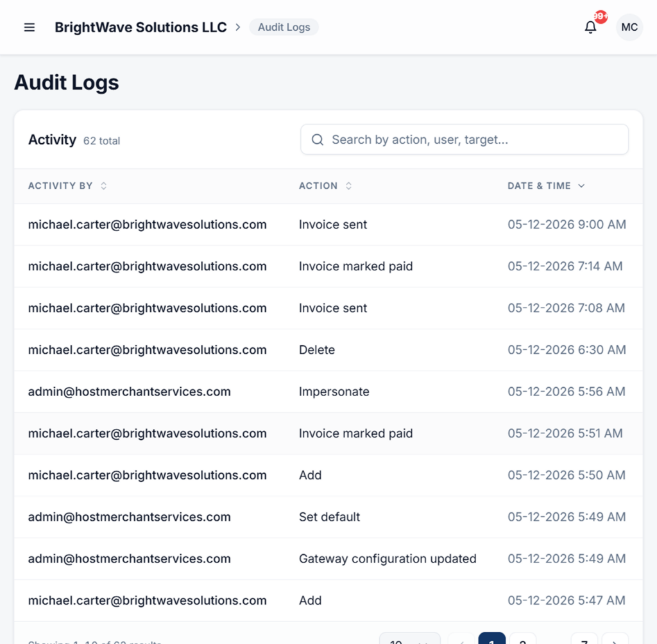Image resolution: width=657 pixels, height=644 pixels.
Task: Click 'Add' in the 5:47 AM row
Action: coord(310,601)
